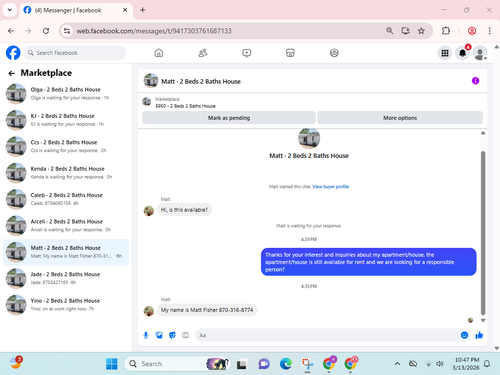Bookmark this page with the star icon
Viewport: 500px width, 375px height.
tap(421, 31)
